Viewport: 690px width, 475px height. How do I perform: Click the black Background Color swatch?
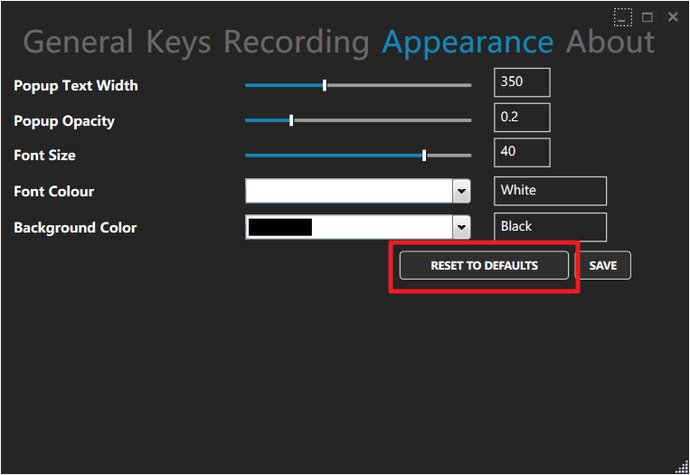280,227
